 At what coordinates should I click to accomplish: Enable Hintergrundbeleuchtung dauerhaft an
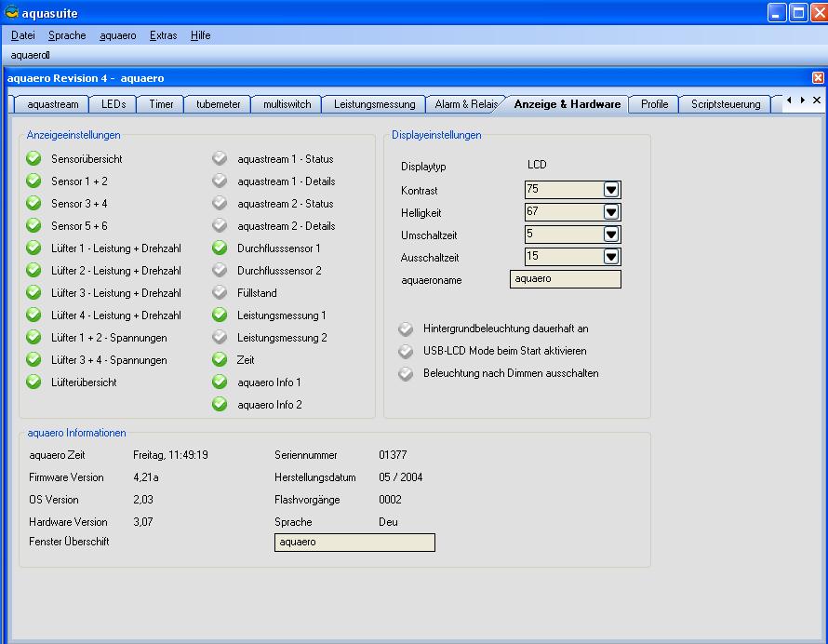pyautogui.click(x=406, y=329)
